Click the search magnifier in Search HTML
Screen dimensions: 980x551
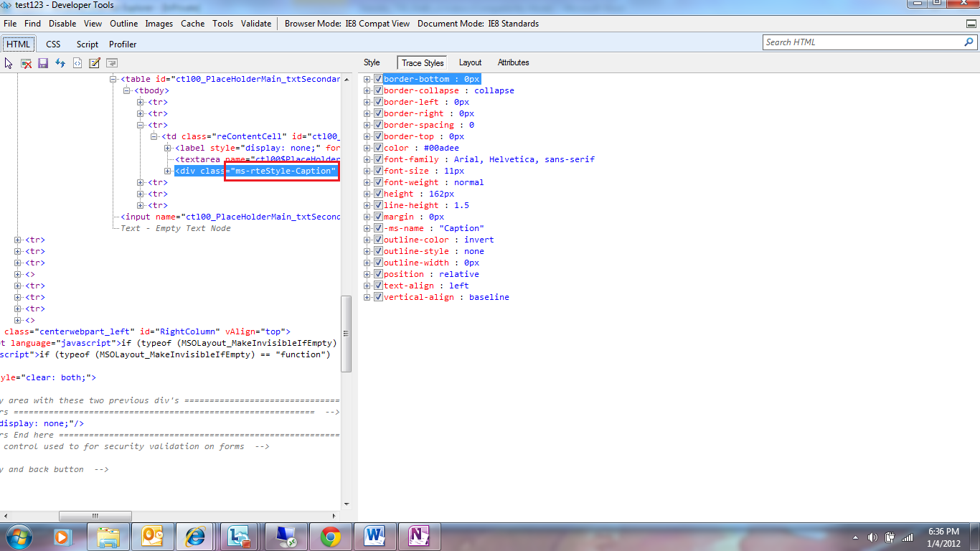(x=969, y=42)
